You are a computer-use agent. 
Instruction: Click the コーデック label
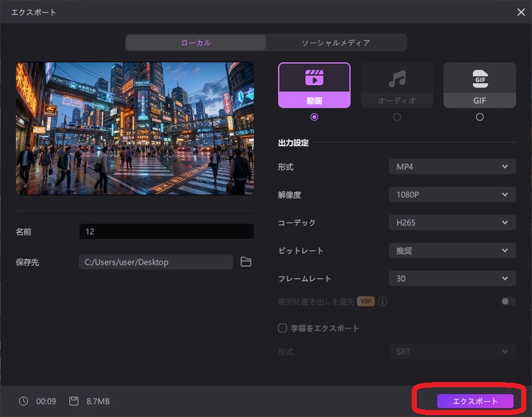[297, 223]
